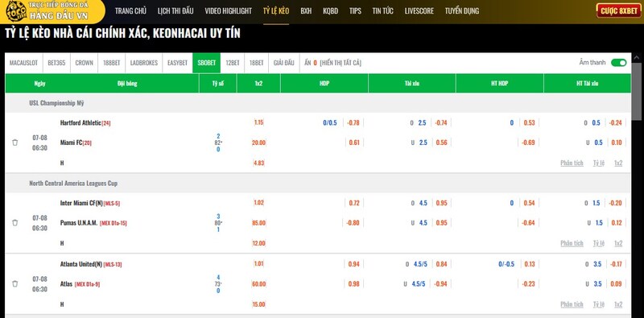Click the 85.00 odds for Pumas

[x=258, y=223]
